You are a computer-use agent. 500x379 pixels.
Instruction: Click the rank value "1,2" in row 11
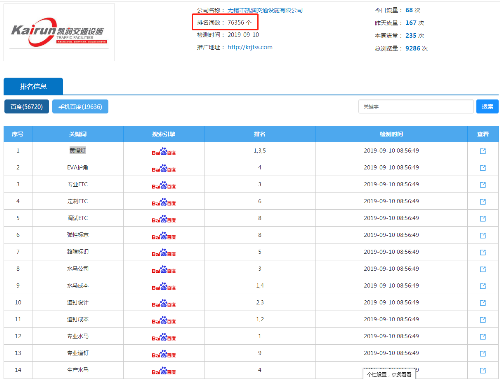tap(260, 319)
